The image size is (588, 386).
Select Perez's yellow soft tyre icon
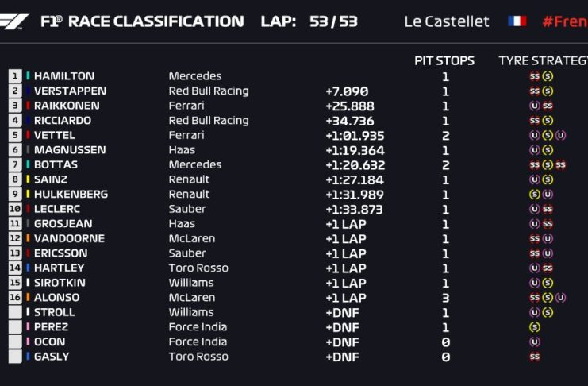(x=535, y=327)
